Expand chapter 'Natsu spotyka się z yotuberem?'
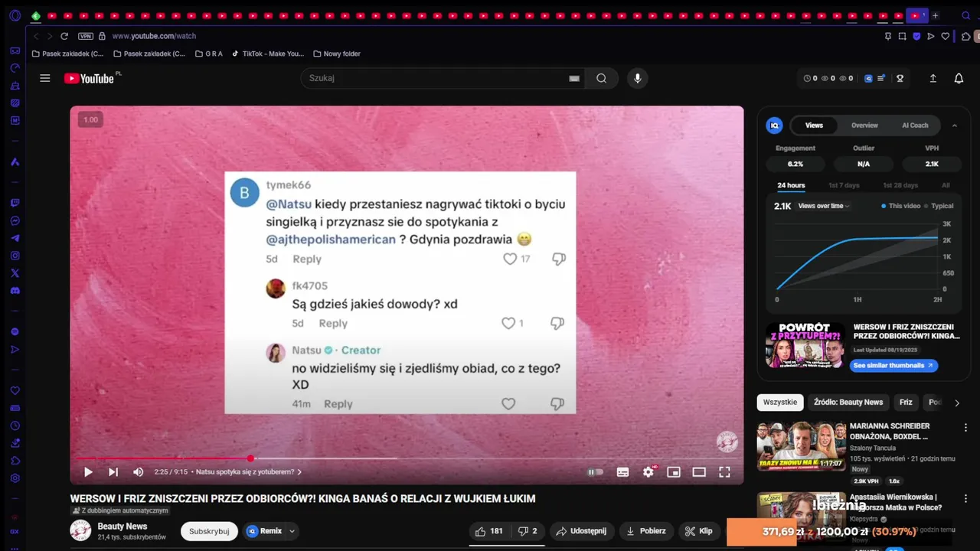Screen dimensions: 980x551 tap(249, 472)
